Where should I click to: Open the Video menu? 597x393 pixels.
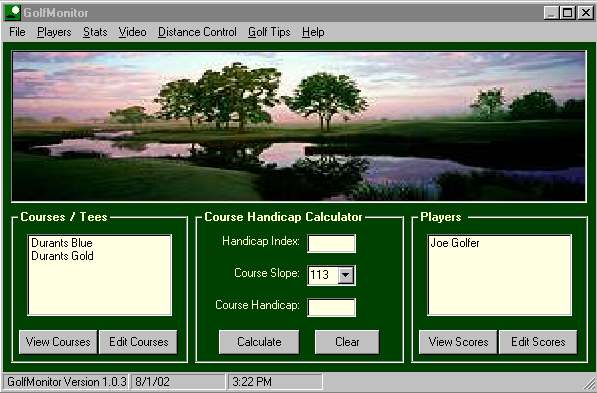tap(132, 32)
